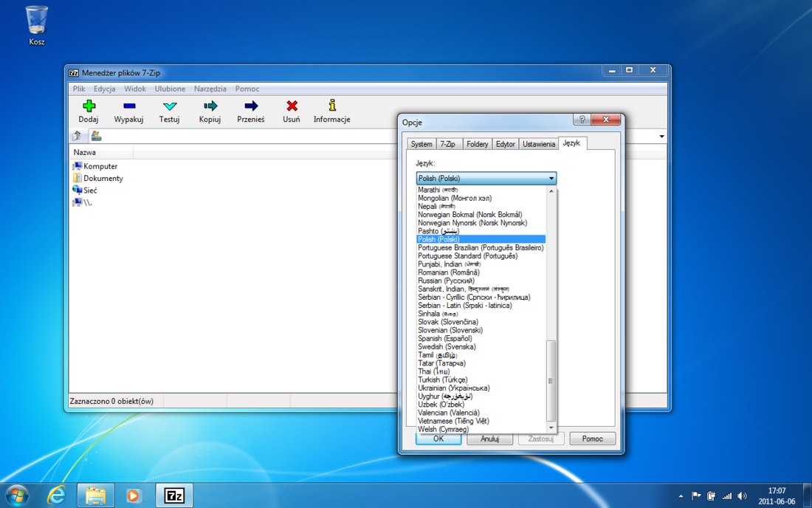This screenshot has width=812, height=508.
Task: Choose Portuguese Brazilian language
Action: click(481, 247)
